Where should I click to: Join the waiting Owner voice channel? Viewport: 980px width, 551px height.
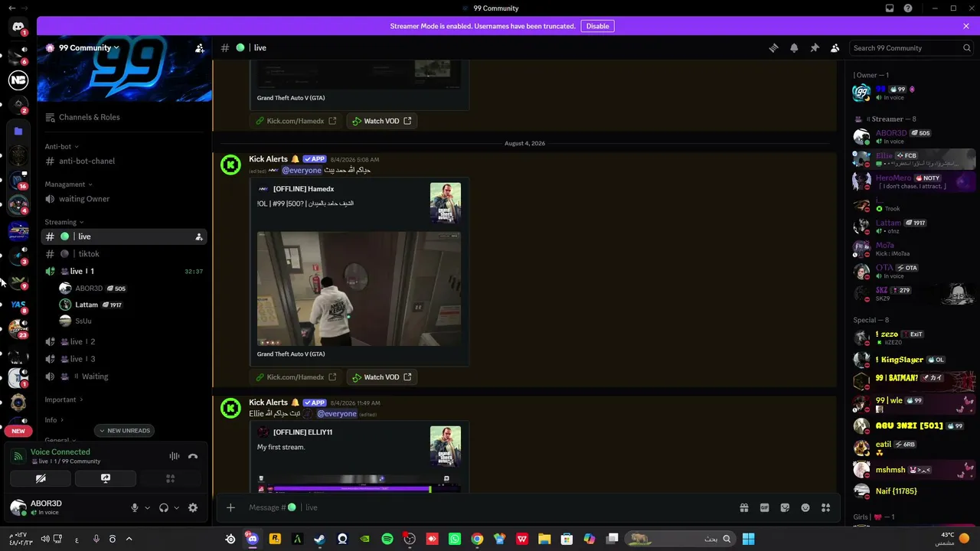(x=122, y=199)
